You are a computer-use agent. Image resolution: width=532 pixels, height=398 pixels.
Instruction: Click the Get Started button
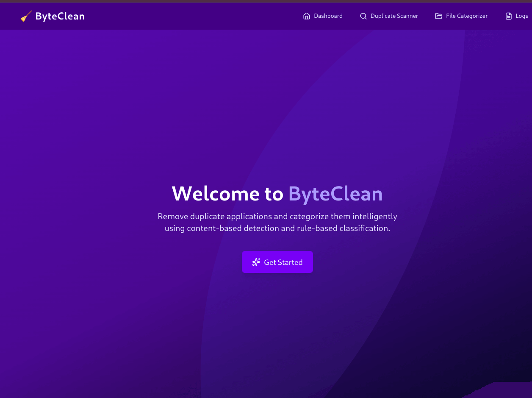coord(277,262)
